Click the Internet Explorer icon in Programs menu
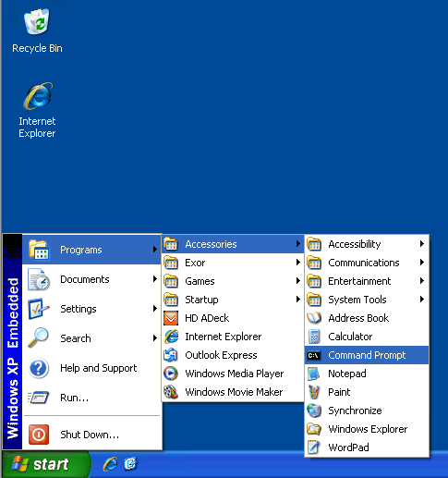This screenshot has width=448, height=478. click(x=171, y=337)
